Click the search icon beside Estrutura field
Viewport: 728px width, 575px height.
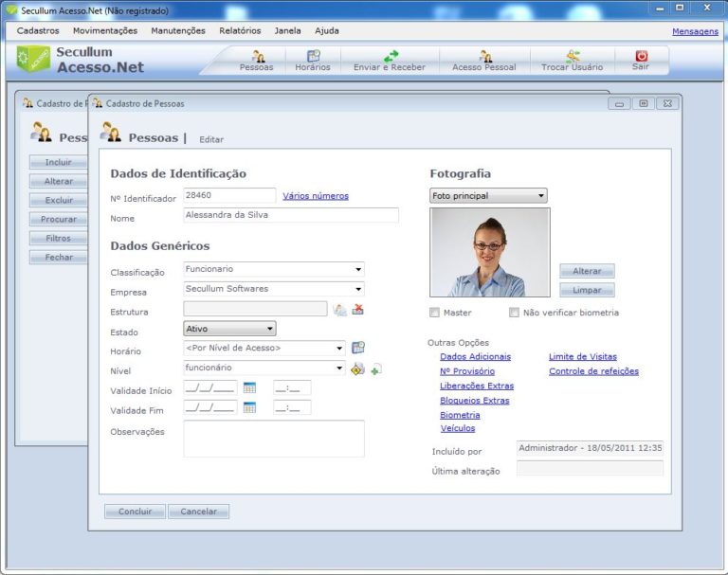coord(340,309)
